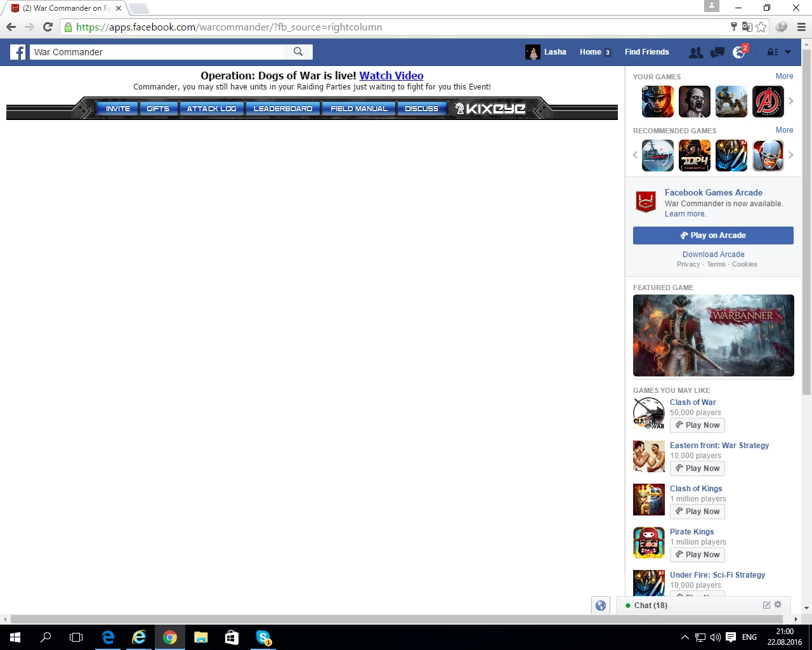Open the FIELD MANUAL tab
This screenshot has height=650, width=812.
pos(359,109)
